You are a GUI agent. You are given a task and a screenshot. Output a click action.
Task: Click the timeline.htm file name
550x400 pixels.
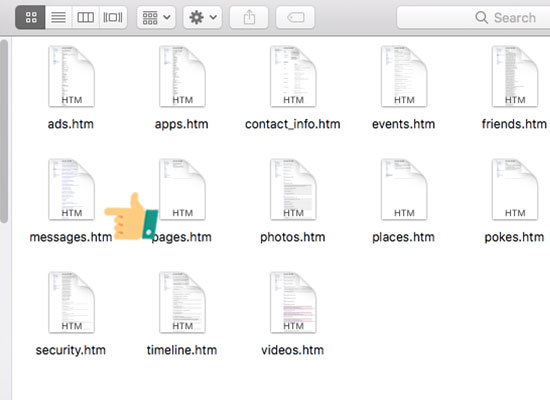click(182, 350)
